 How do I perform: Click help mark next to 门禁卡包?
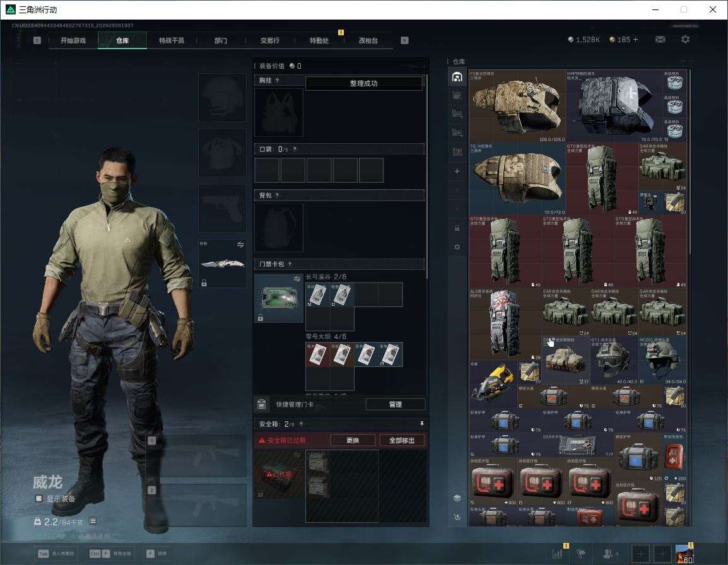(x=290, y=264)
